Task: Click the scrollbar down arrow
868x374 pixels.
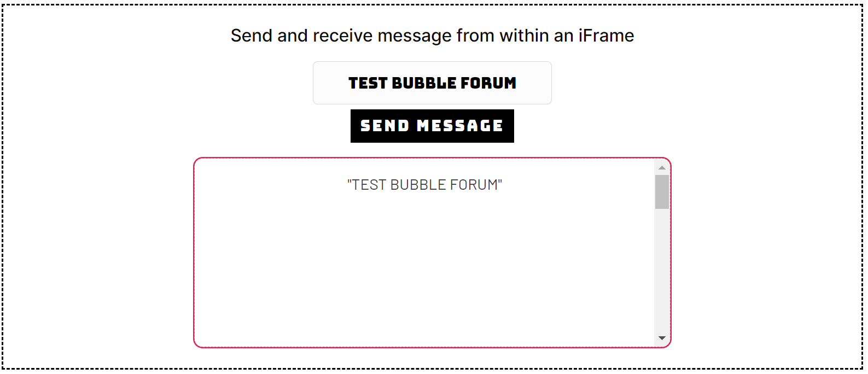Action: (662, 337)
